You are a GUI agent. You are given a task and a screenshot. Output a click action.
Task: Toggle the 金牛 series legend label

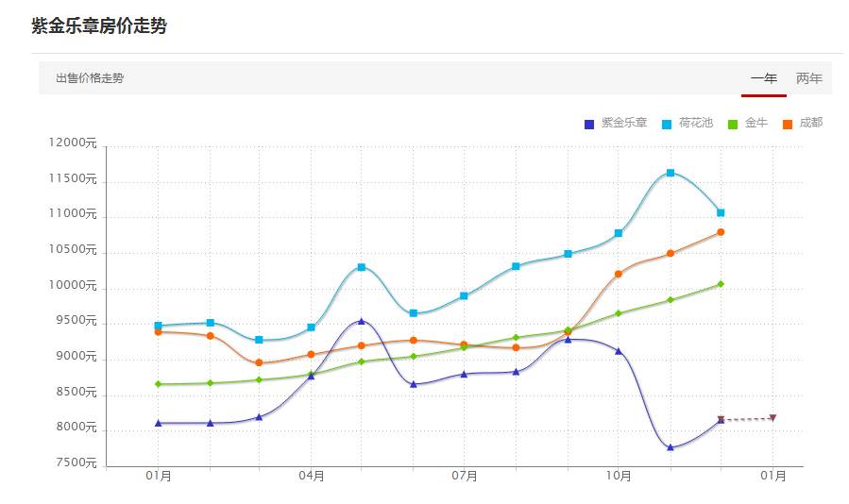pyautogui.click(x=756, y=123)
